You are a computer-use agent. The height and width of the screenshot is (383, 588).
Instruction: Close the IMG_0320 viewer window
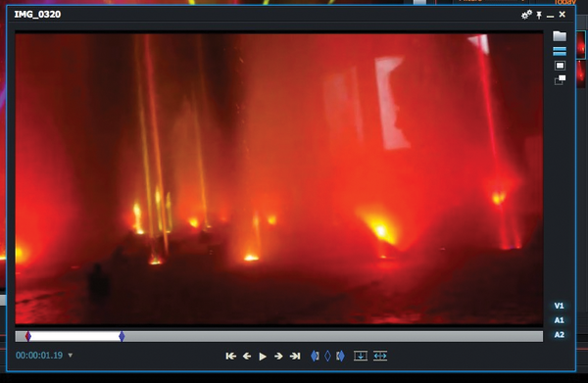(x=563, y=15)
